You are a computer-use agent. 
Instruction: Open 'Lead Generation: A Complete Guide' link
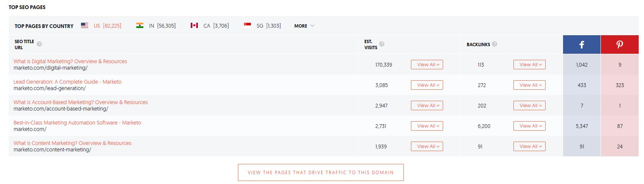(x=68, y=82)
